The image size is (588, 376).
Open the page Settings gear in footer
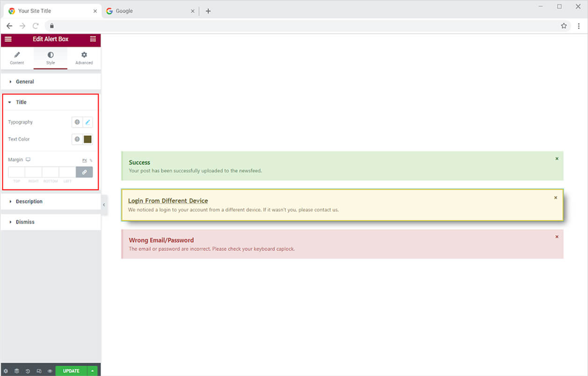click(7, 370)
